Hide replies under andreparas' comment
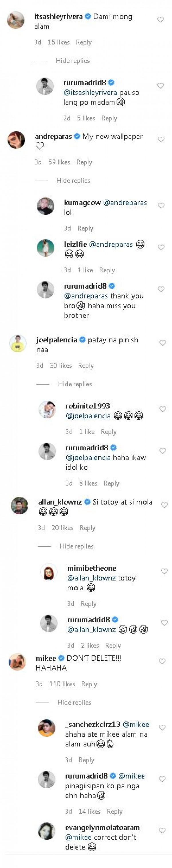The image size is (172, 868). click(73, 181)
